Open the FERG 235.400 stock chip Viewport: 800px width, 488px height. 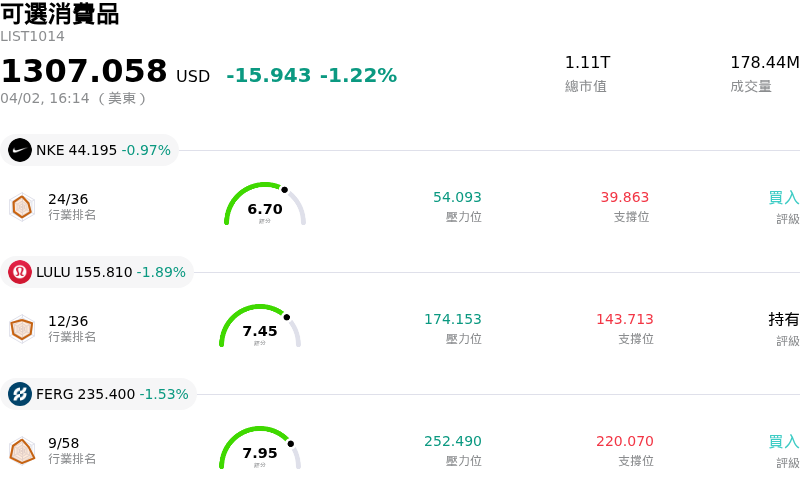tap(99, 394)
